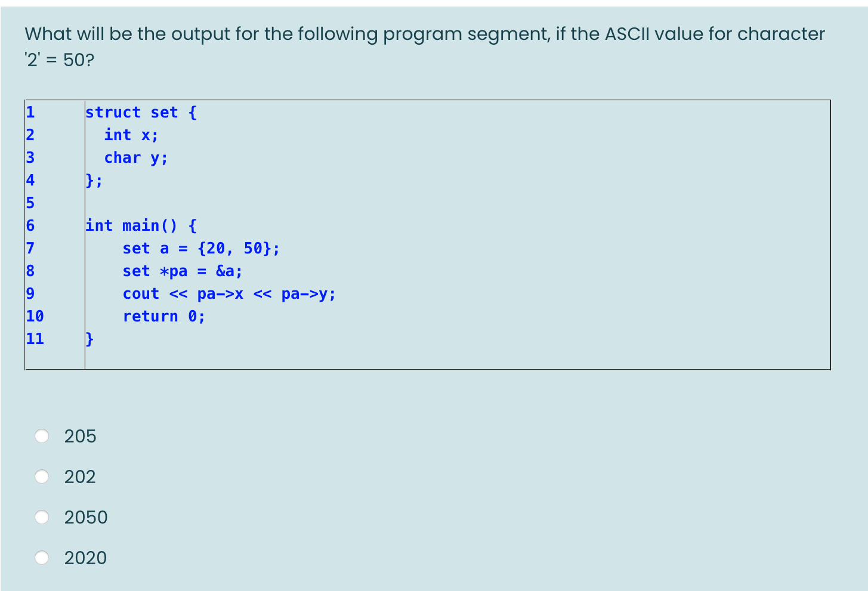Select the radio button for answer 205
This screenshot has height=591, width=868.
tap(42, 436)
